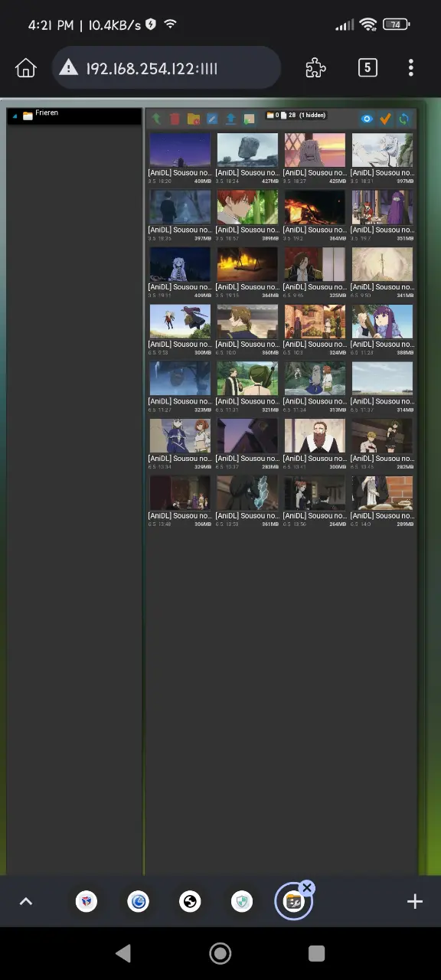Open the thumbnail sized 360MB
The height and width of the screenshot is (980, 441).
pyautogui.click(x=247, y=322)
